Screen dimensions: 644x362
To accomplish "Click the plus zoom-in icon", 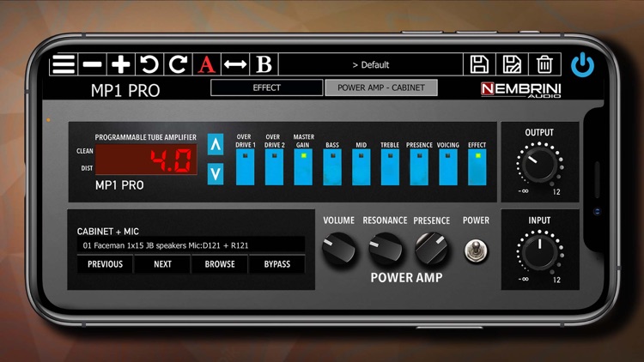I will tap(121, 64).
